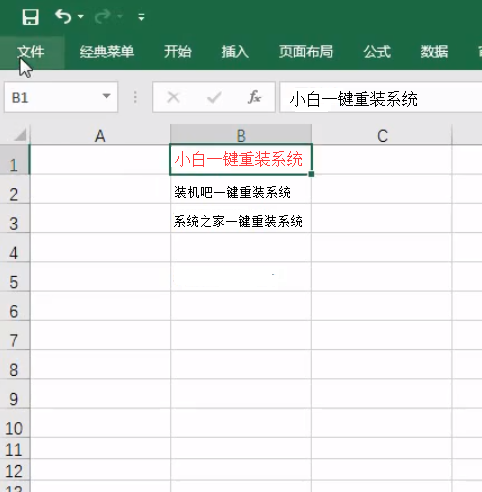Click the Save floppy disk icon

[x=30, y=17]
